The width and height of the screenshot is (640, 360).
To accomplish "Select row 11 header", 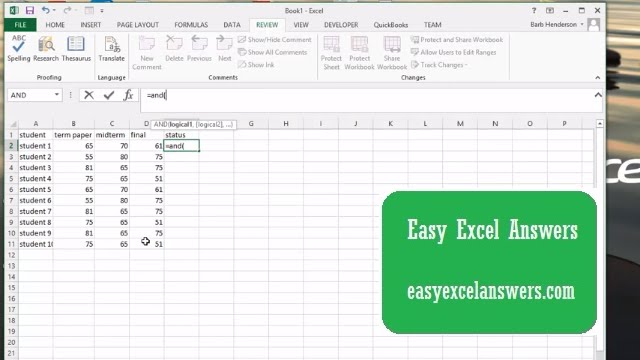I will (11, 244).
